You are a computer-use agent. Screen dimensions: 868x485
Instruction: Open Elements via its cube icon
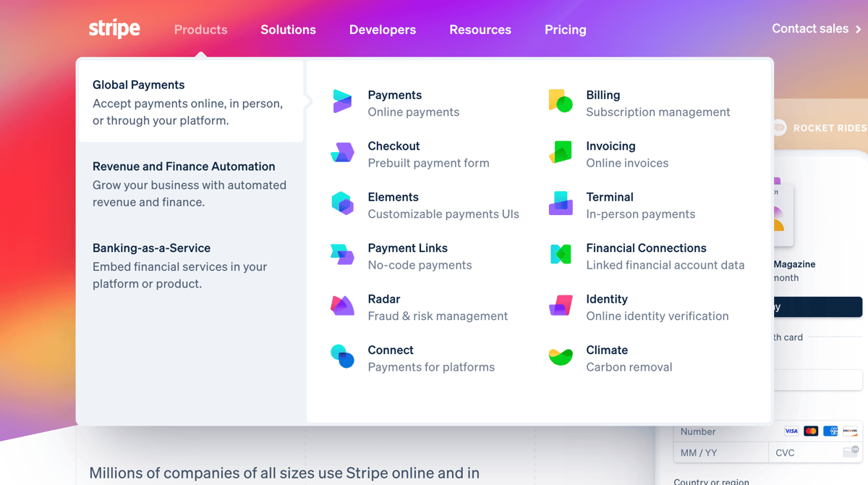[x=342, y=204]
